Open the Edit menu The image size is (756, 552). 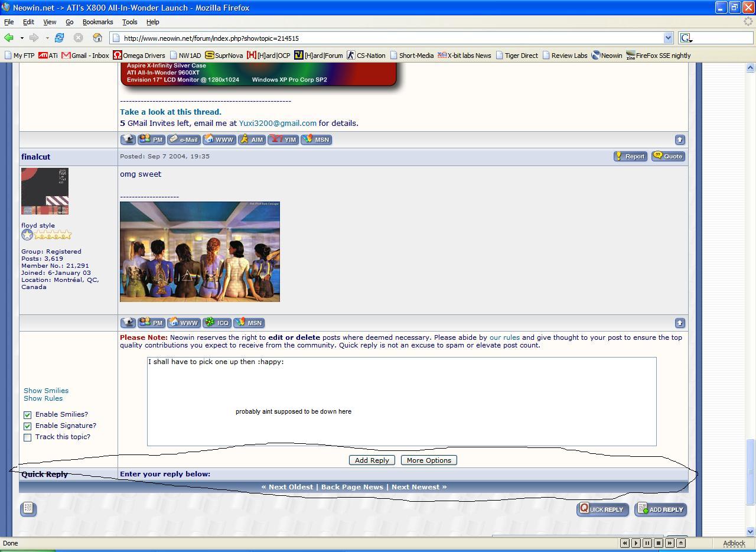click(28, 22)
